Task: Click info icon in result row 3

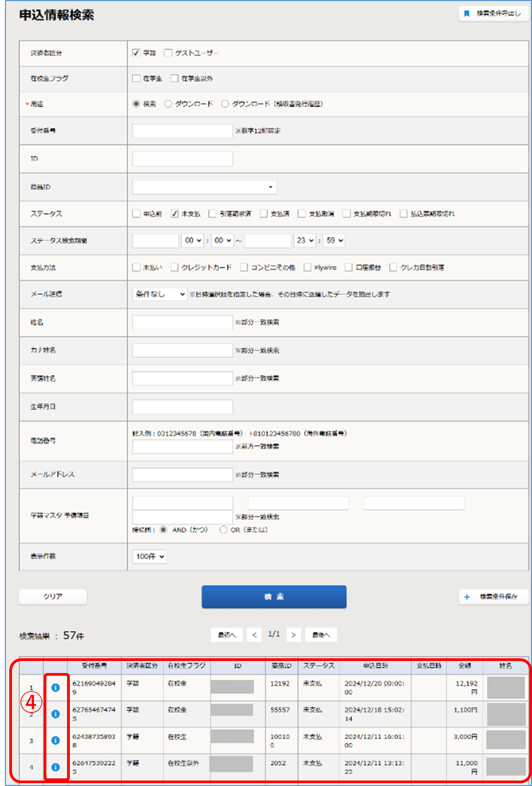Action: [55, 740]
